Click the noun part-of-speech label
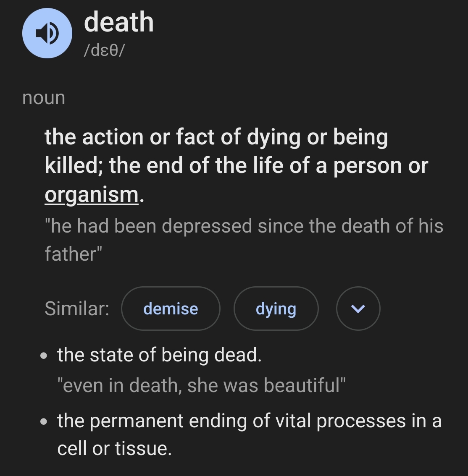The height and width of the screenshot is (476, 468). [x=44, y=98]
